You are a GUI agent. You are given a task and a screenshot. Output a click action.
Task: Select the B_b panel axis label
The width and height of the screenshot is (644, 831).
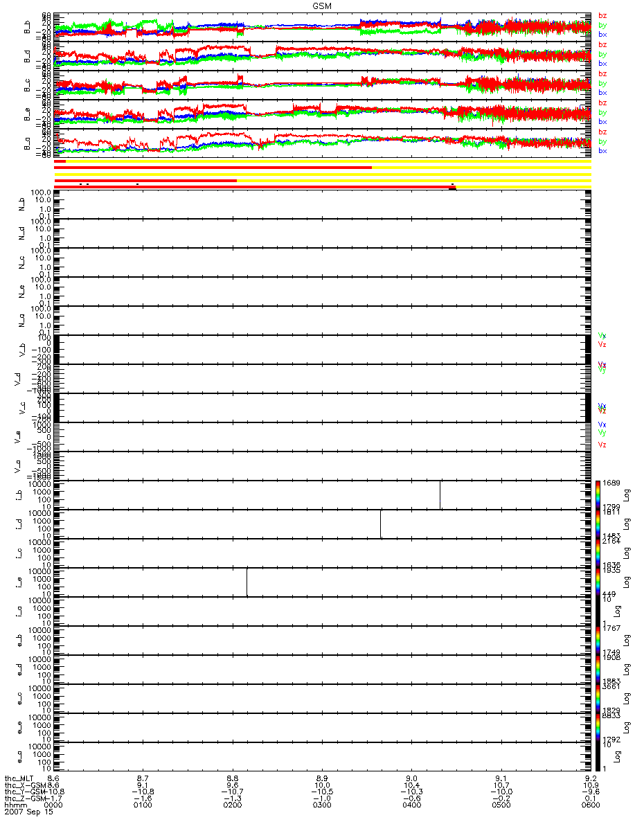coord(27,27)
